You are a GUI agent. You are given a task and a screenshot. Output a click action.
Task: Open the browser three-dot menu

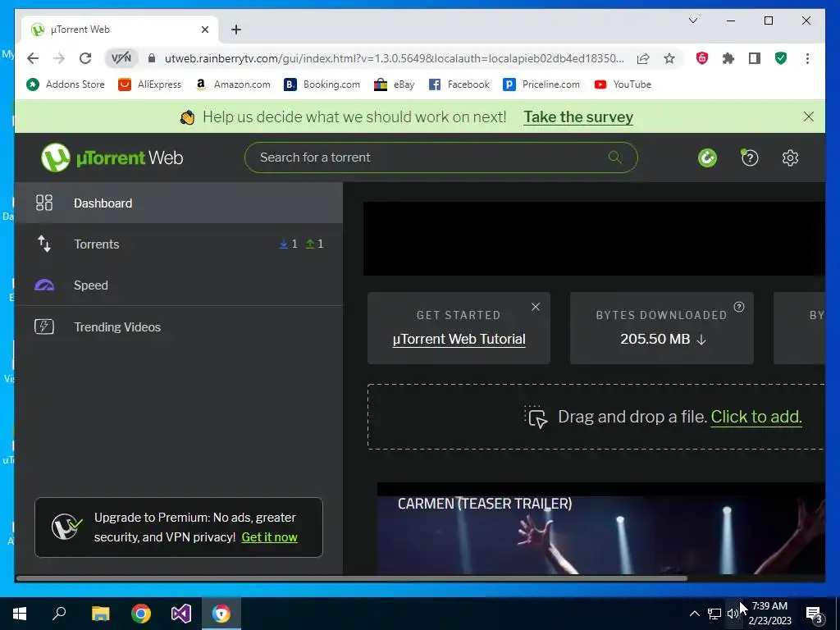[x=807, y=58]
